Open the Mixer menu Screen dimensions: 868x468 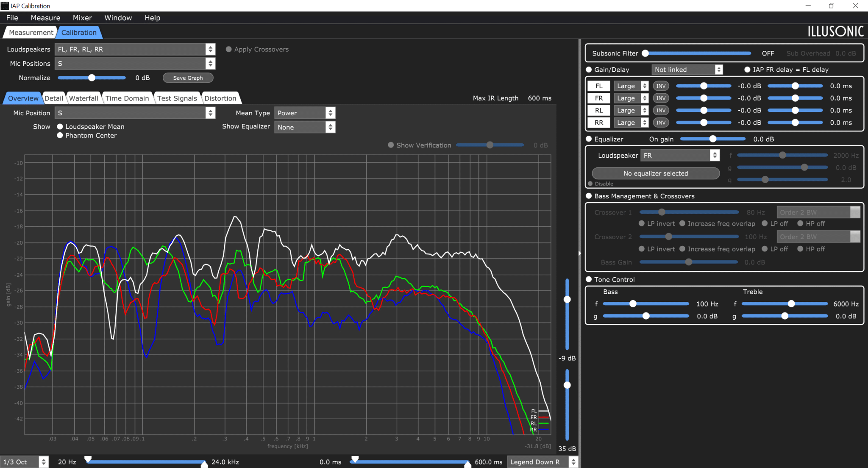pos(82,18)
